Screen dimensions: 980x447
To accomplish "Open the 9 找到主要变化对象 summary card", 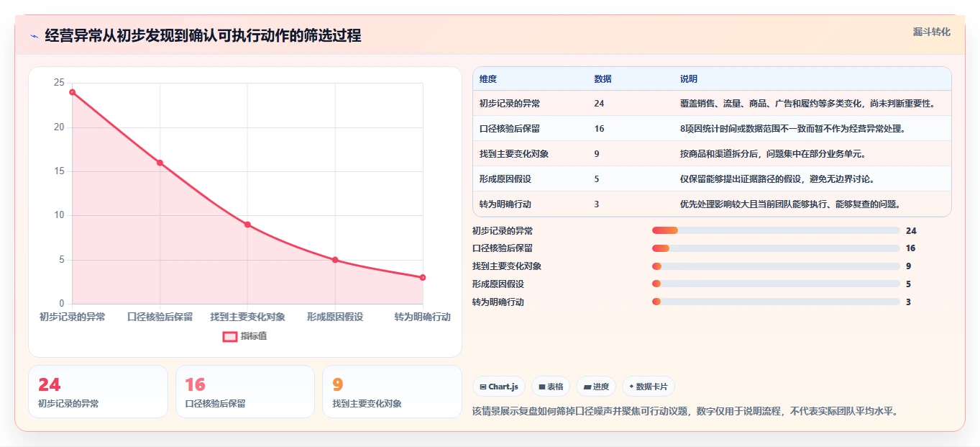I will coord(392,392).
